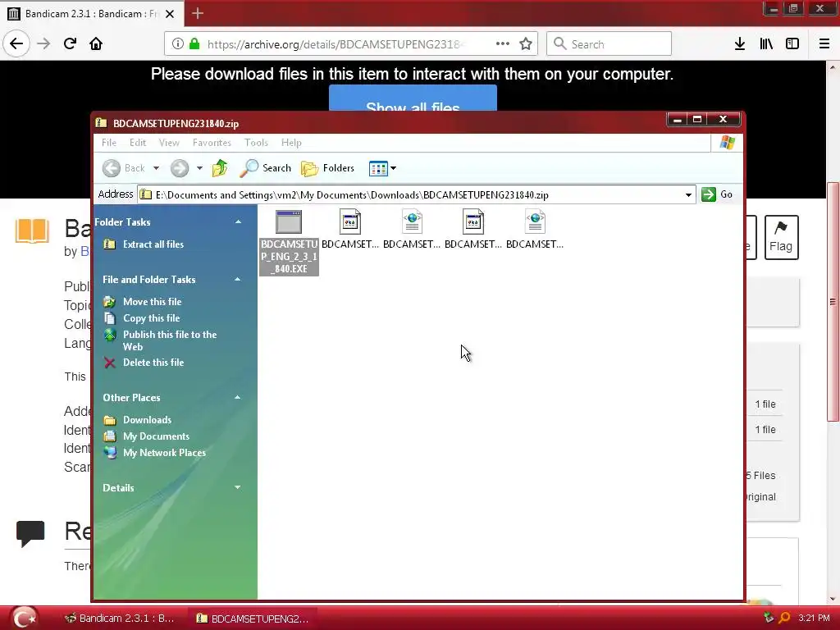
Task: Click Publish this file to the Web
Action: point(170,340)
